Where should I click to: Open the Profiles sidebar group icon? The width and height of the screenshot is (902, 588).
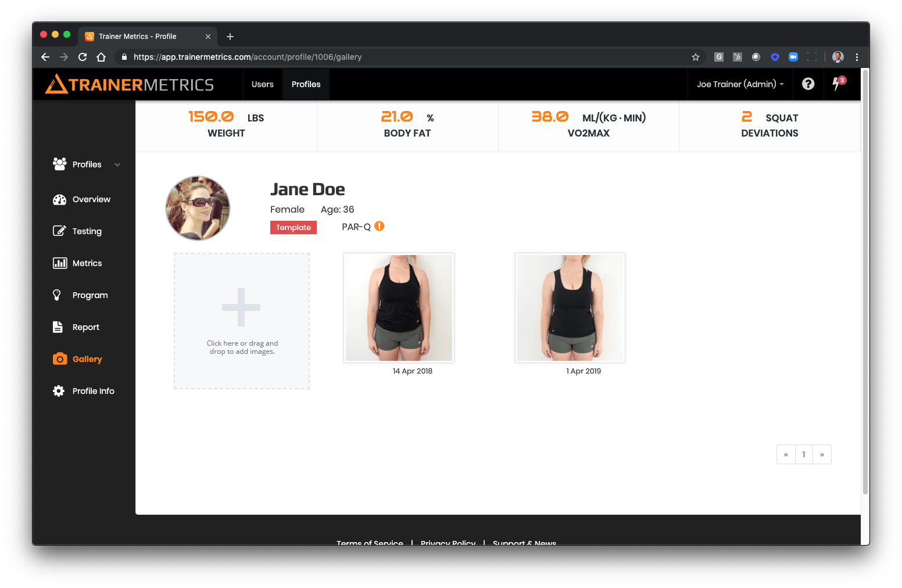59,164
